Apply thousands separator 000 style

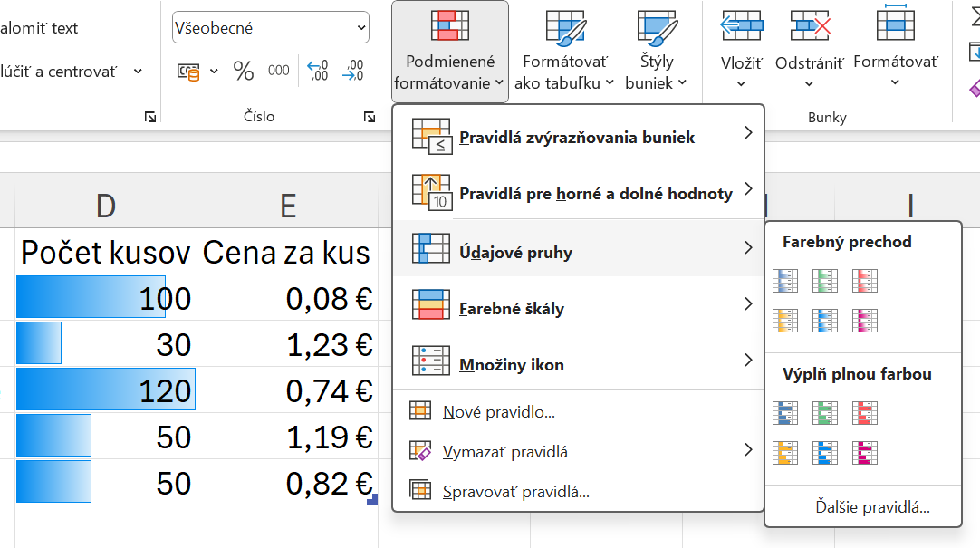tap(279, 71)
